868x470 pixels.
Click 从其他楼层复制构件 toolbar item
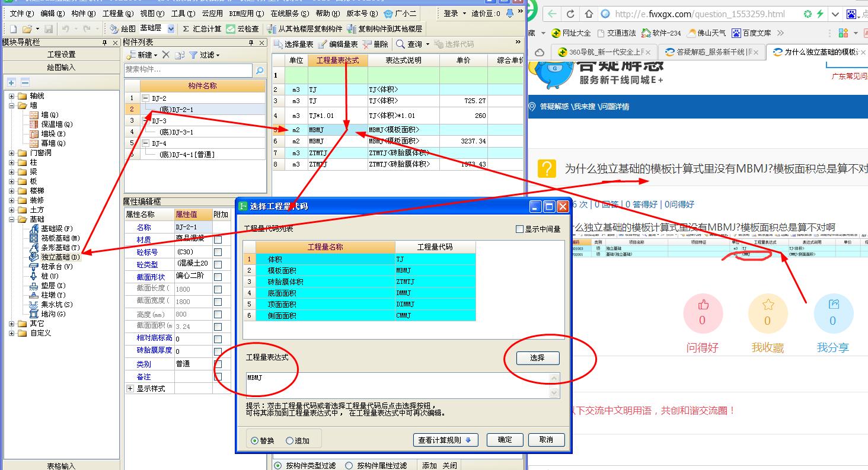[305, 28]
